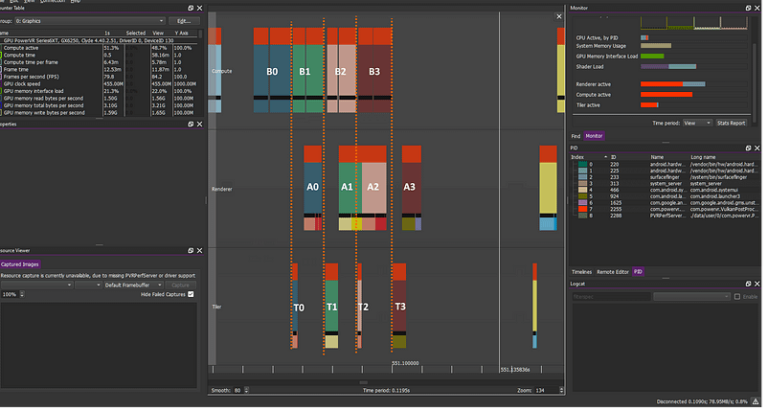Close the Resource Viewer panel
This screenshot has height=411, width=768.
201,251
